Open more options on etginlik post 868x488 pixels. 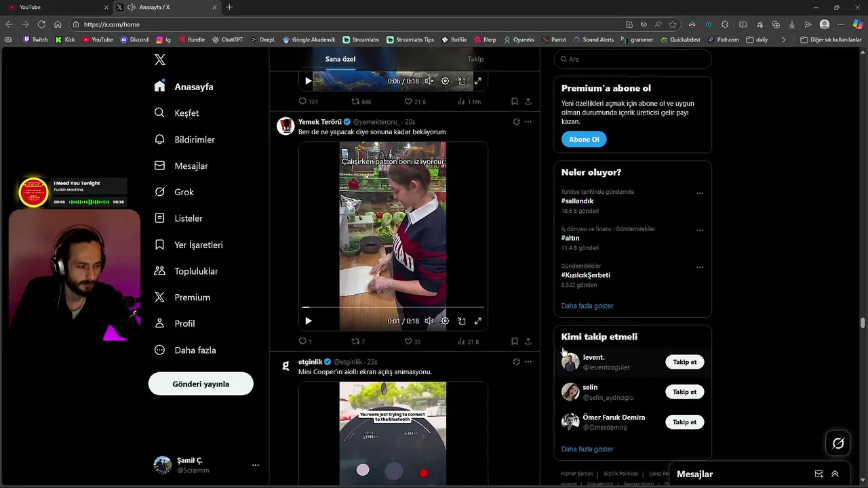(528, 362)
